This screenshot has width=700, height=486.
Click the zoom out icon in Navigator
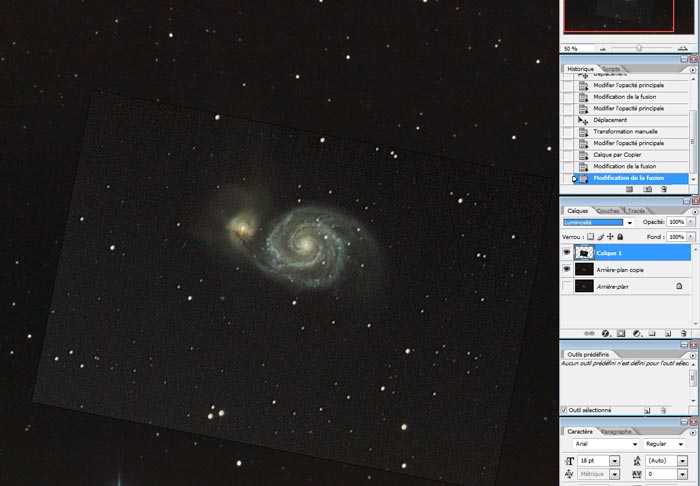(603, 49)
